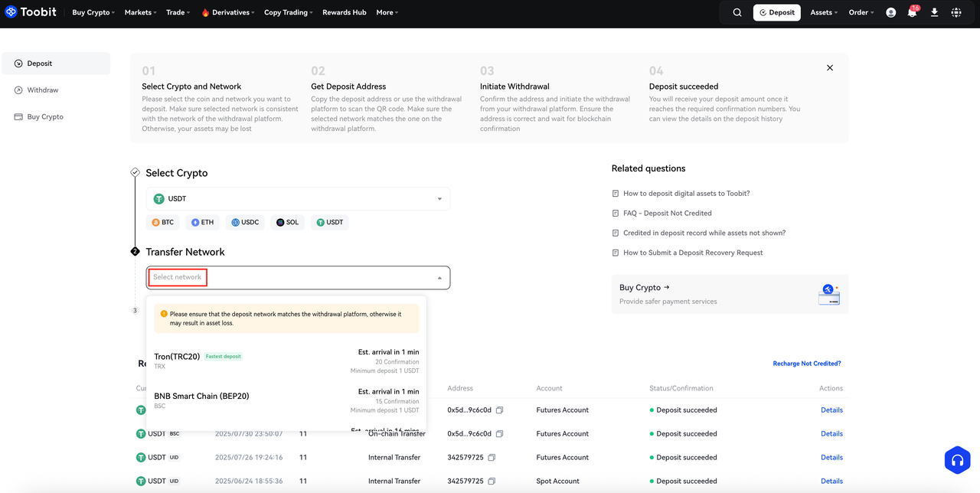Viewport: 980px width, 493px height.
Task: Open Withdraw in the sidebar
Action: click(x=56, y=90)
